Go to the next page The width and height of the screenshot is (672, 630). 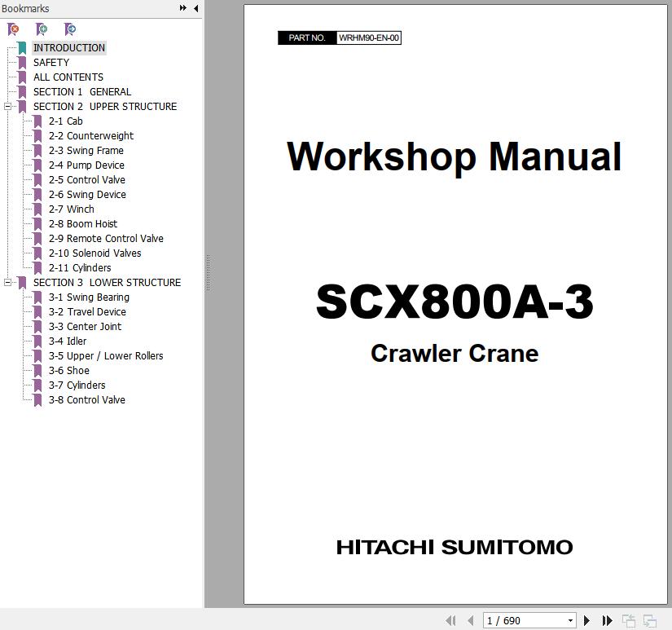586,620
